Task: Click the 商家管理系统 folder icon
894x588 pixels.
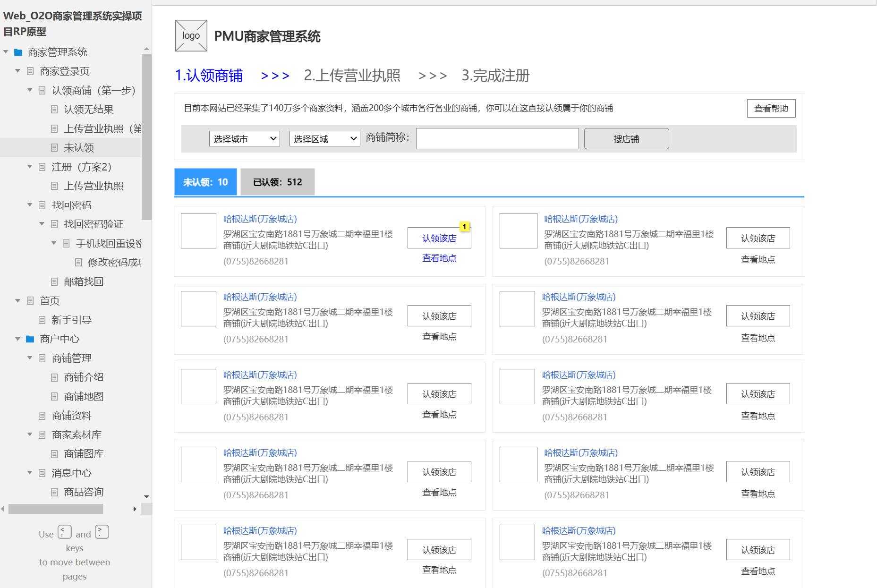Action: click(x=17, y=52)
